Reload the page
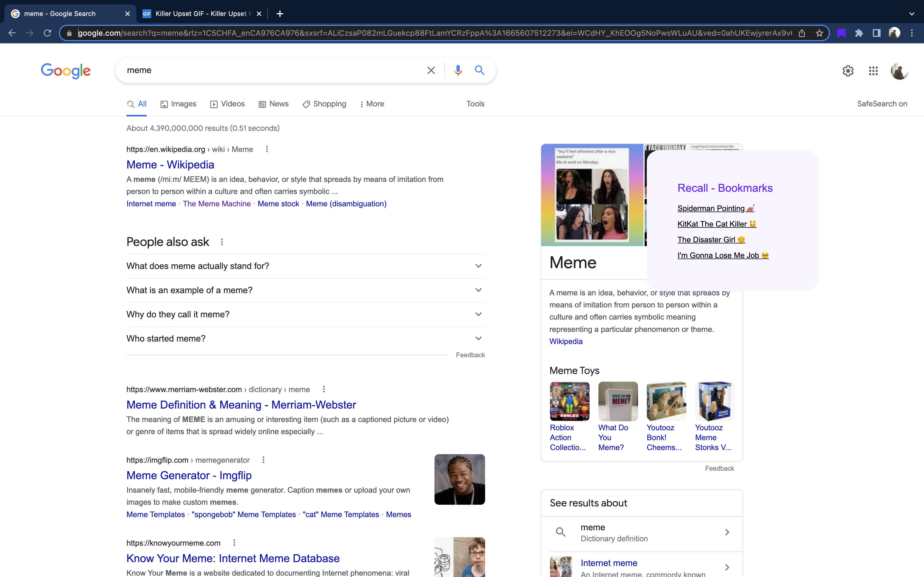924x577 pixels. tap(47, 33)
